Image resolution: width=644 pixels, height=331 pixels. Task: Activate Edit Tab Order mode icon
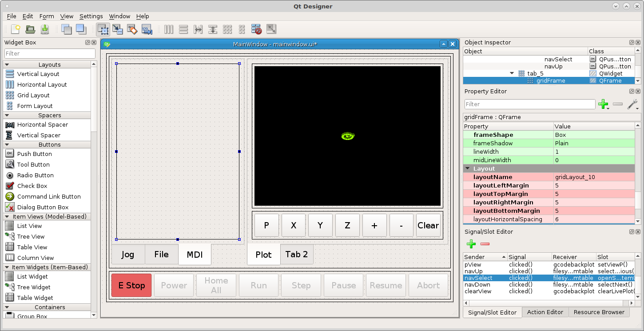tap(147, 29)
